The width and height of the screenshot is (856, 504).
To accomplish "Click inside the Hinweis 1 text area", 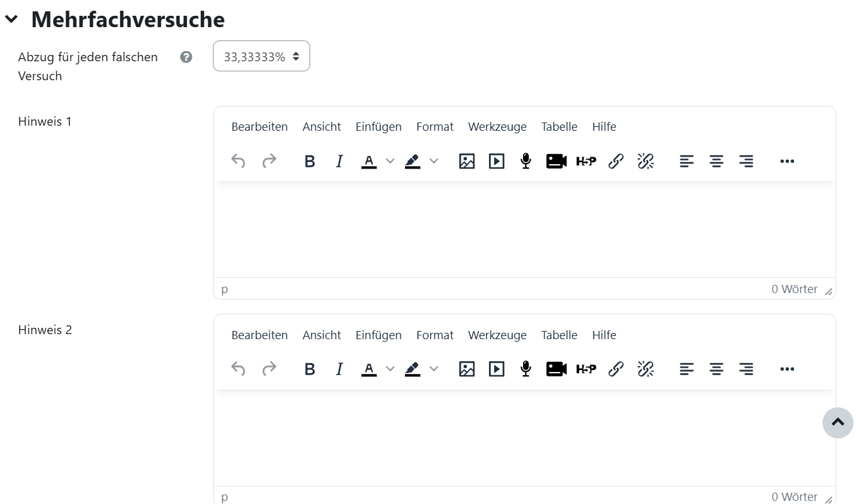I will [524, 229].
